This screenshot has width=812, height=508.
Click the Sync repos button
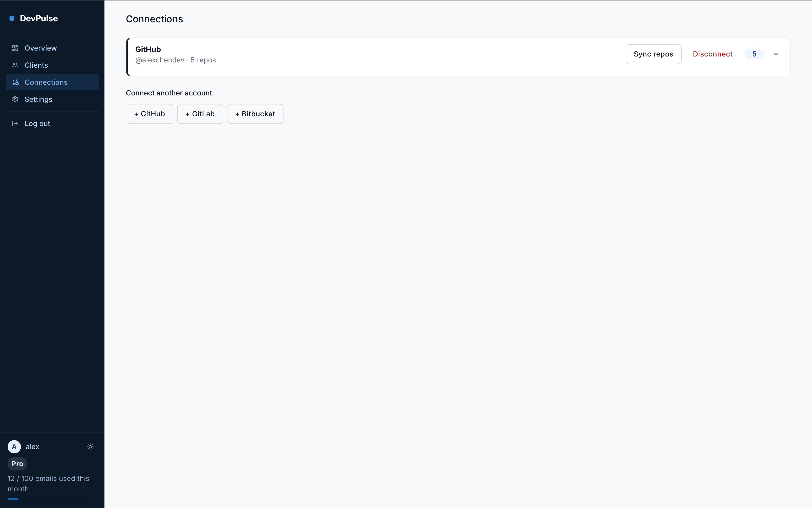pos(653,54)
